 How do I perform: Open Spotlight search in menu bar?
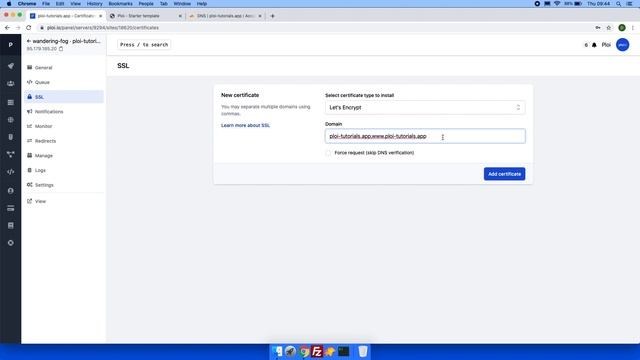pyautogui.click(x=619, y=4)
